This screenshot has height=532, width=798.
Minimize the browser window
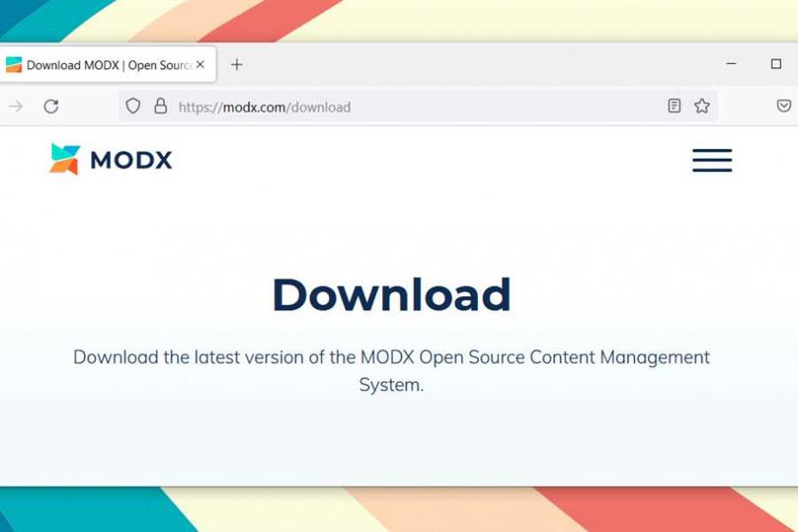(731, 64)
